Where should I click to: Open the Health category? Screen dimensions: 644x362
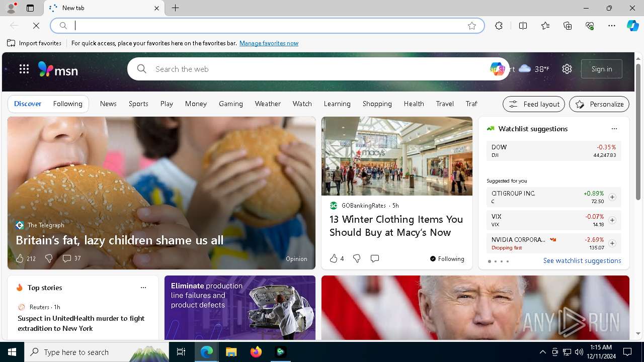click(414, 104)
